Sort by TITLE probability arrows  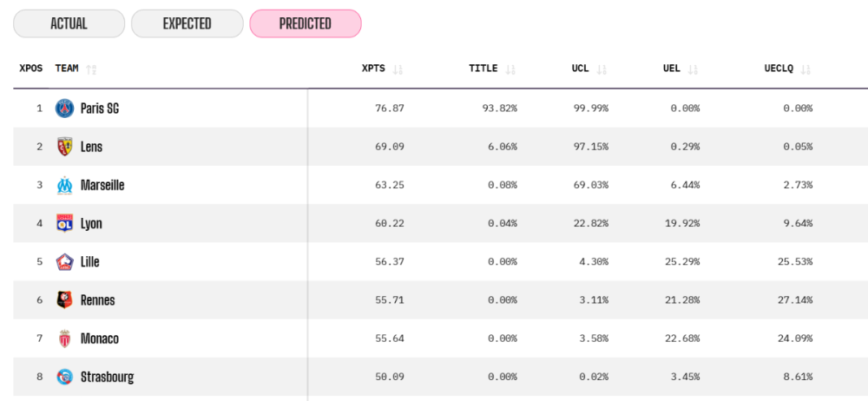(510, 69)
